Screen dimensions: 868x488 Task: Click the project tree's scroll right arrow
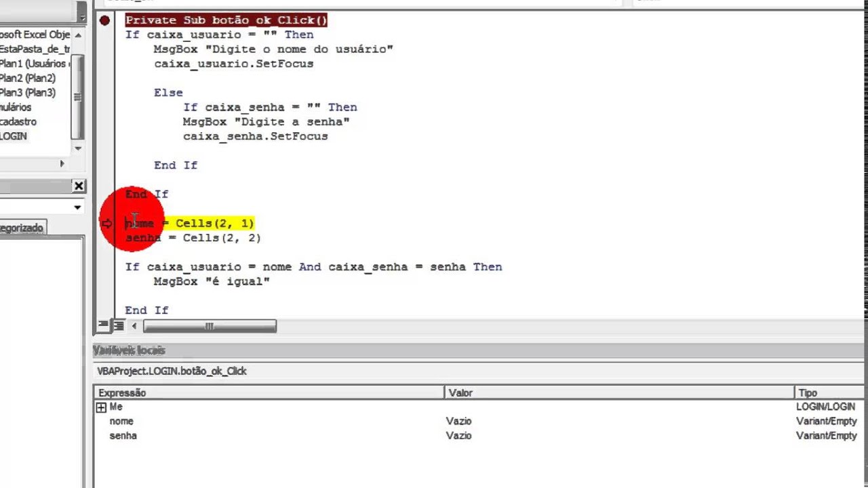[62, 164]
